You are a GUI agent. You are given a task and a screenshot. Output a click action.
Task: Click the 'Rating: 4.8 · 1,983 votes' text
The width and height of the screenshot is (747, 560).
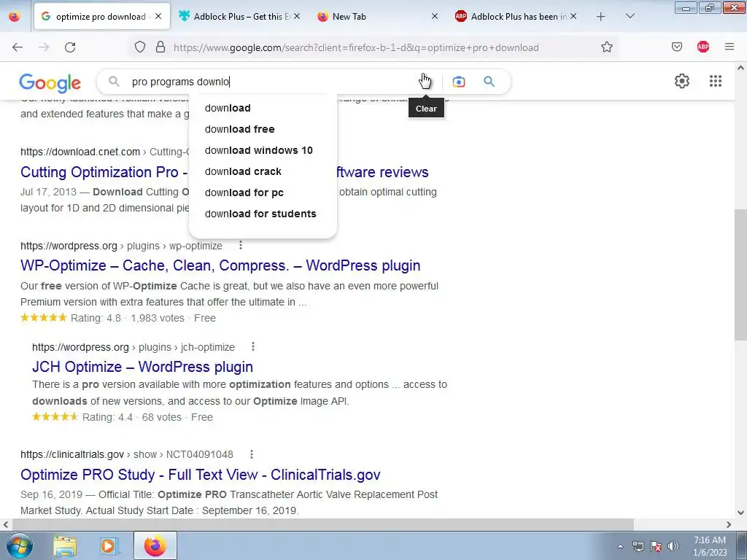tap(127, 318)
